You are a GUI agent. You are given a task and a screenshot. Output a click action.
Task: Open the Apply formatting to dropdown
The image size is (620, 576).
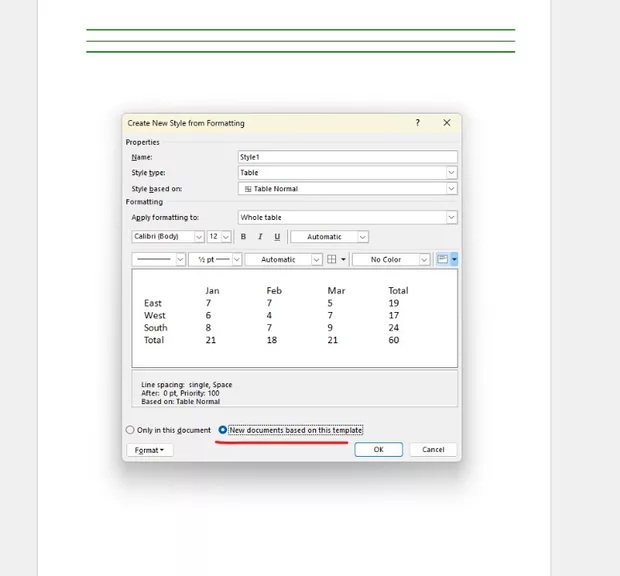pyautogui.click(x=347, y=217)
